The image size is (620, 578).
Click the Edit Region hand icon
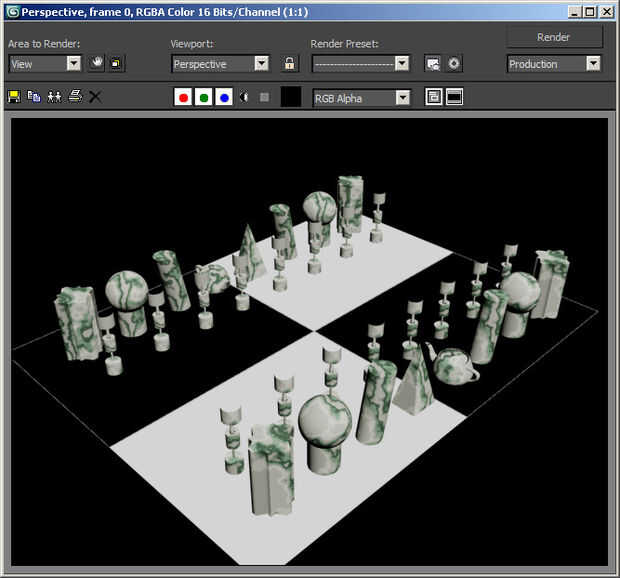(98, 63)
